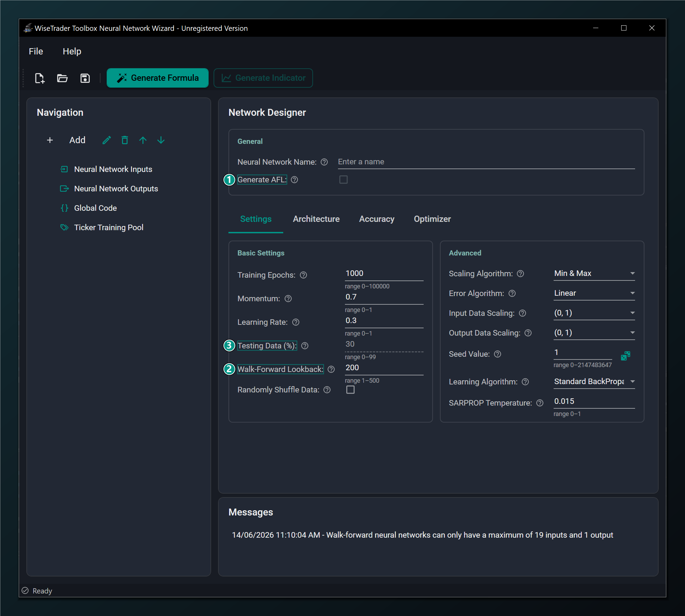Viewport: 685px width, 616px height.
Task: Switch to the Architecture tab
Action: pos(316,219)
